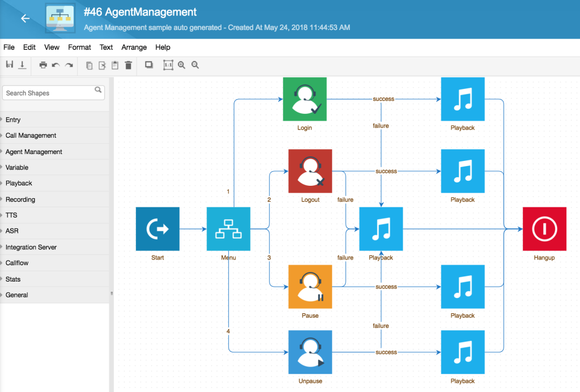Click the delete trash icon
This screenshot has height=392, width=580.
[x=129, y=65]
